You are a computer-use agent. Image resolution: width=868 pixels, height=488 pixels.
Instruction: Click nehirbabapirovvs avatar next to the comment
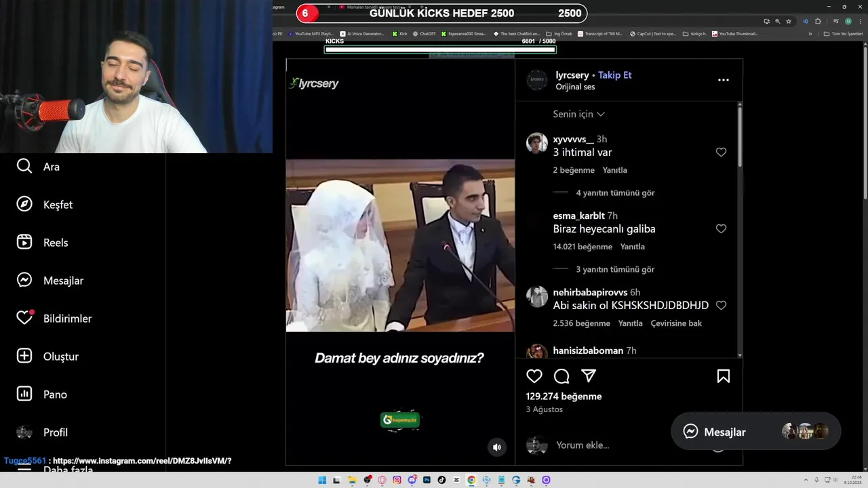point(537,297)
